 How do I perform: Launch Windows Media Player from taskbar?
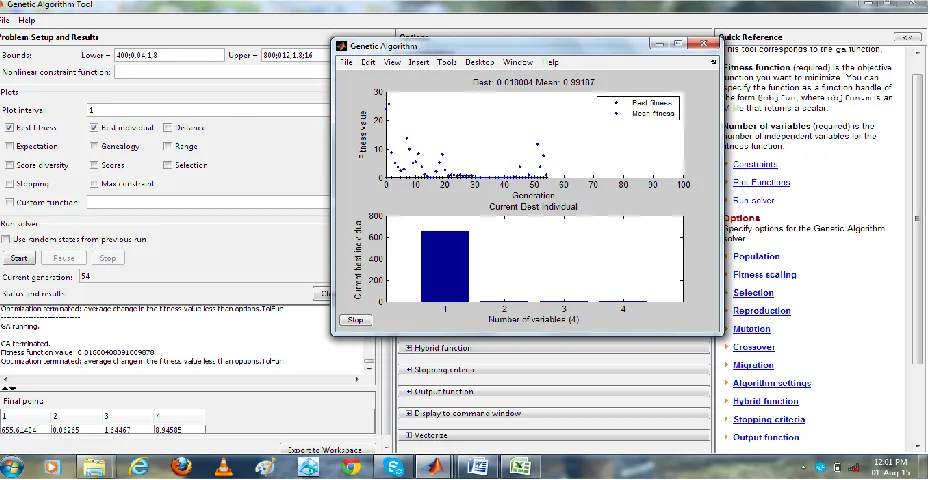[x=53, y=468]
